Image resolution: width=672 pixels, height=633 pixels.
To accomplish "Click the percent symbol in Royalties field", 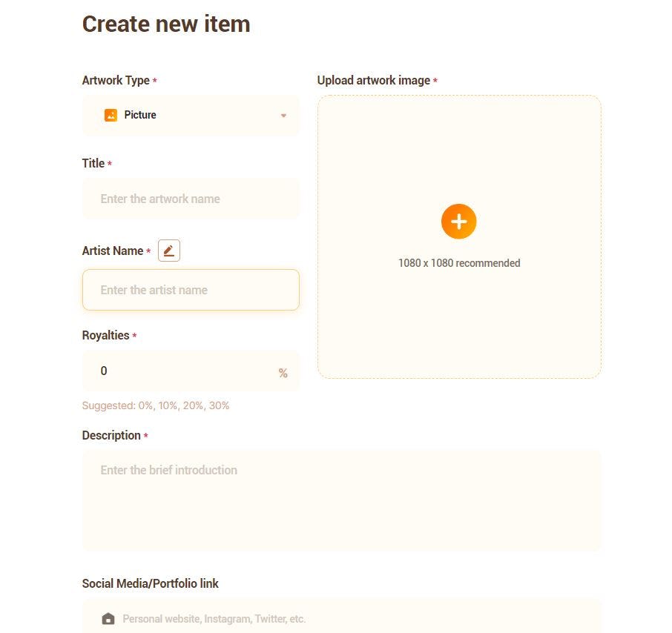I will tap(283, 373).
